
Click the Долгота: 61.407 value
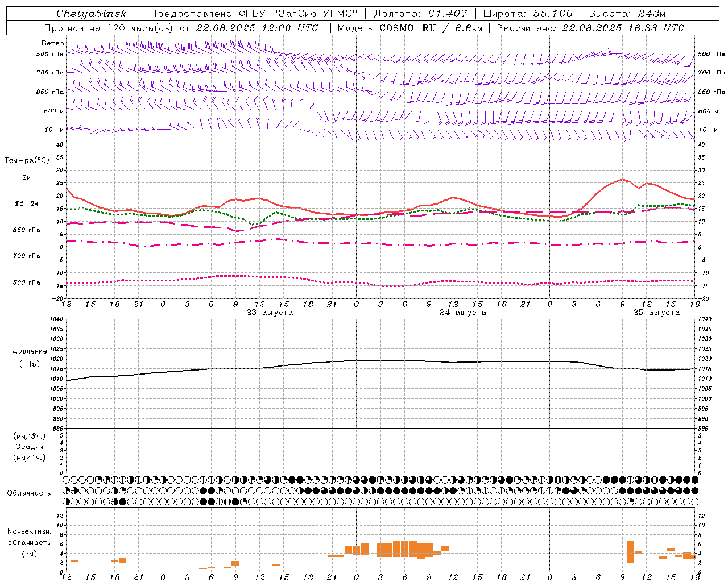pos(420,14)
